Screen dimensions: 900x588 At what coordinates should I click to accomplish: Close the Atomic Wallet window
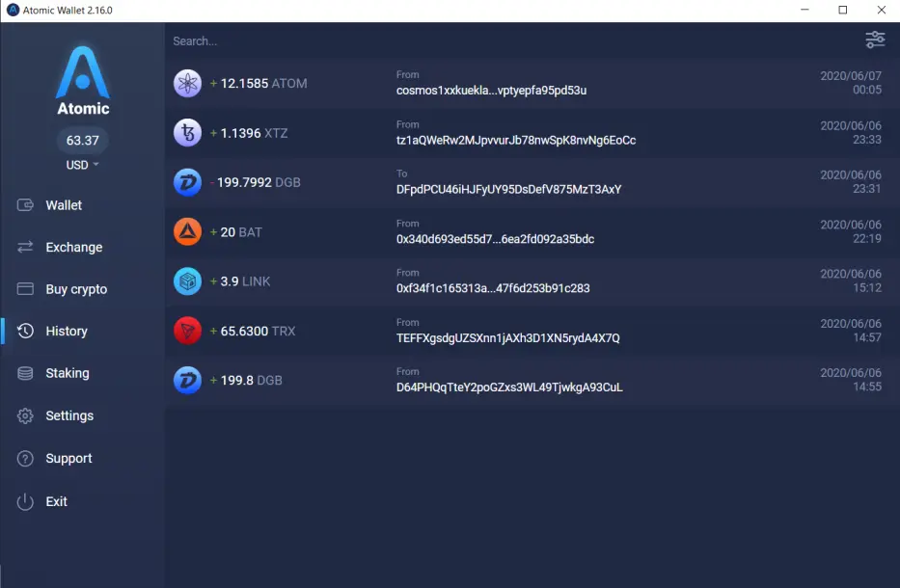click(881, 10)
